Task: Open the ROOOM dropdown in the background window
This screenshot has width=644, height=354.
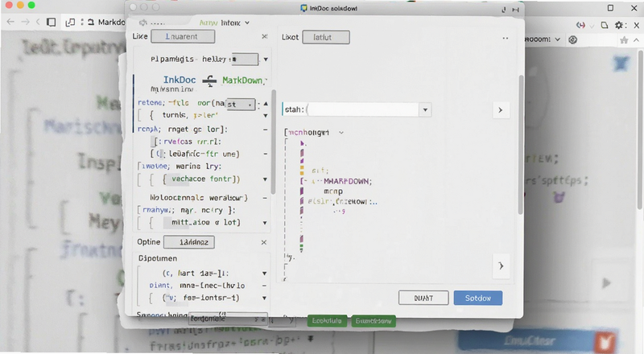Action: [557, 39]
